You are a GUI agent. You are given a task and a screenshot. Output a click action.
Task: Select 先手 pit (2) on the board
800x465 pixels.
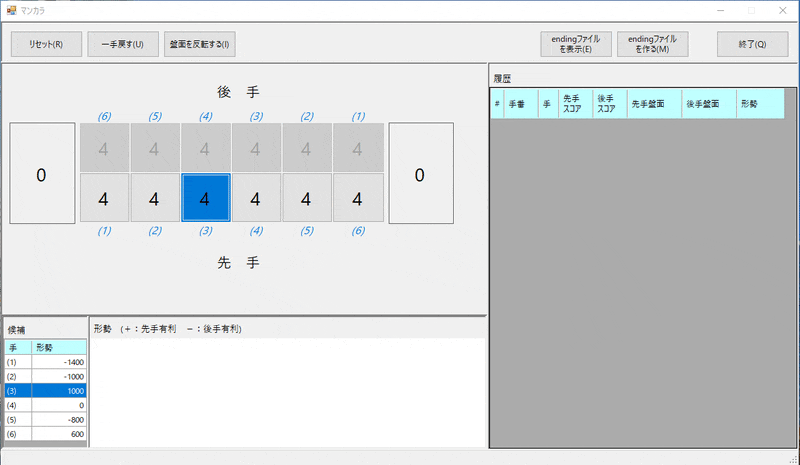click(155, 198)
